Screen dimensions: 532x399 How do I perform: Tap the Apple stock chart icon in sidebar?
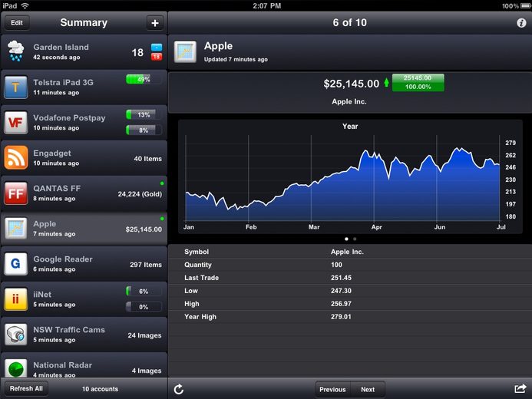pyautogui.click(x=15, y=229)
